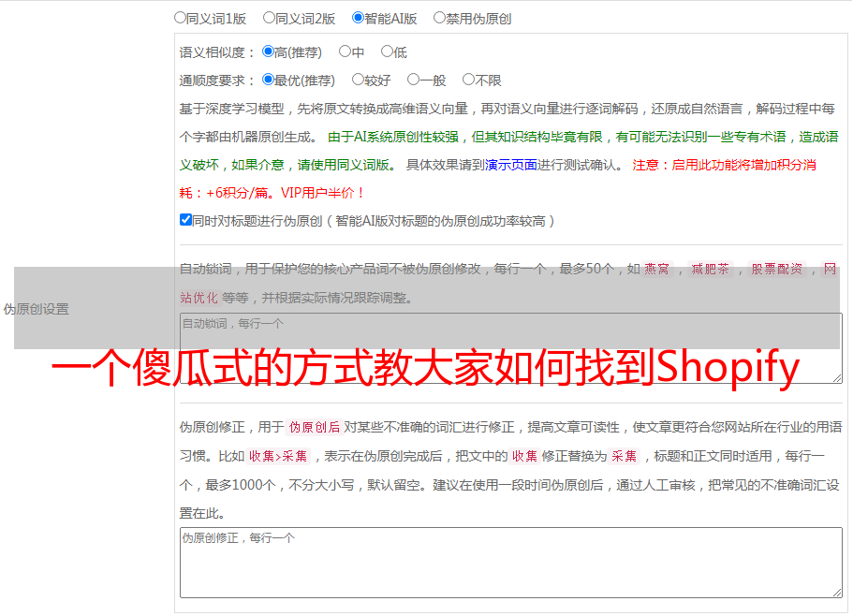Select 禁用伪原创 radio option
Screen dimensions: 853x616
pyautogui.click(x=439, y=18)
